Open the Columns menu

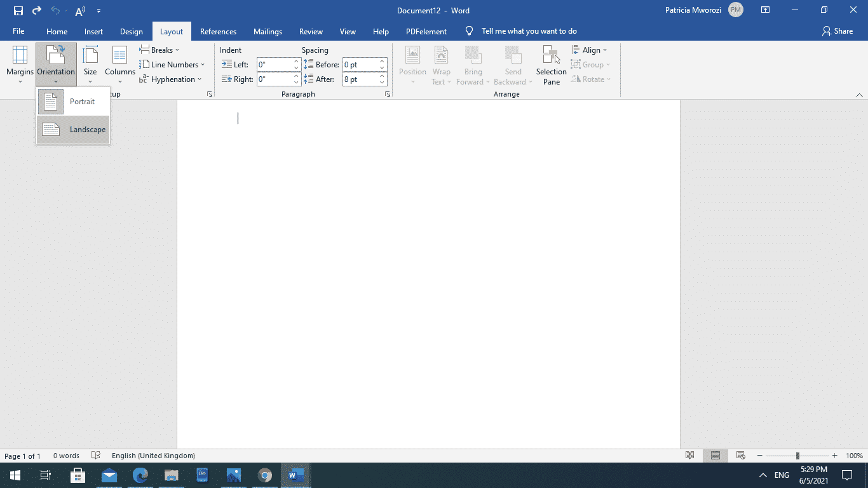pos(119,65)
